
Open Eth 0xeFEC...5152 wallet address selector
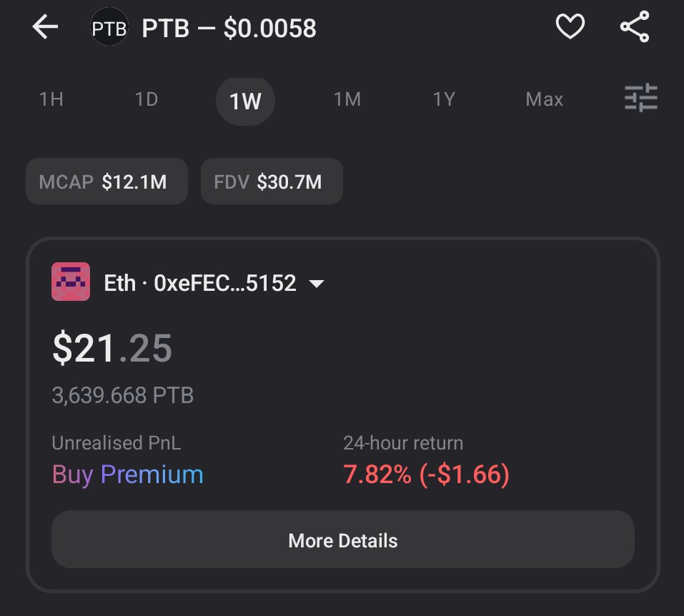point(200,283)
